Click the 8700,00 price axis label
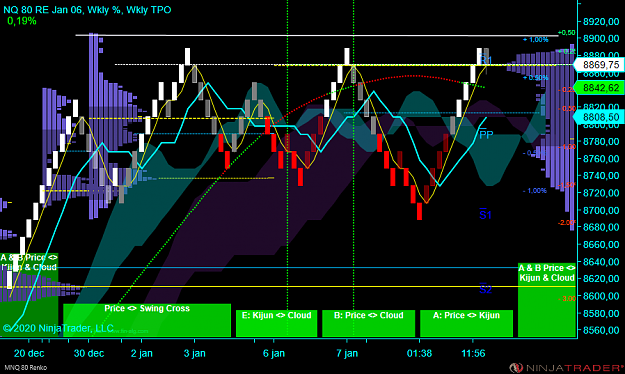The width and height of the screenshot is (625, 374). click(x=601, y=210)
